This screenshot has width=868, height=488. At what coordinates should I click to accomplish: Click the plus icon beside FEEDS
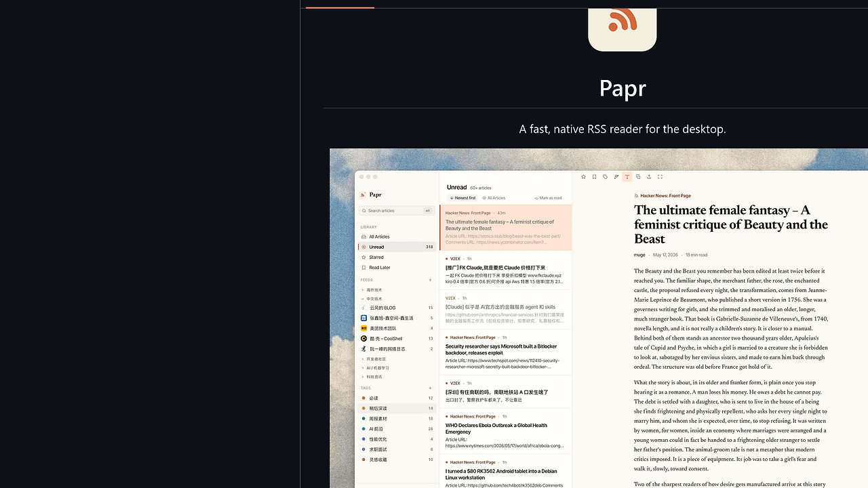tap(430, 280)
